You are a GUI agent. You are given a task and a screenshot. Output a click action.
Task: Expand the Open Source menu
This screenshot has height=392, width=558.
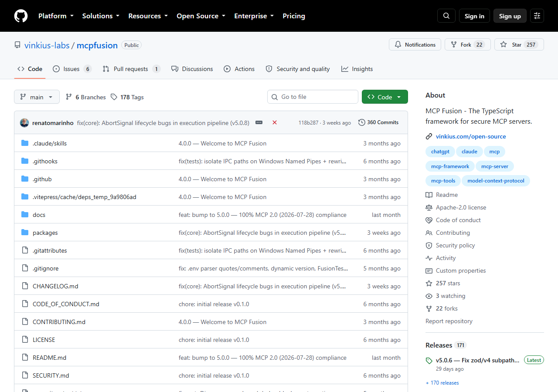click(x=201, y=16)
